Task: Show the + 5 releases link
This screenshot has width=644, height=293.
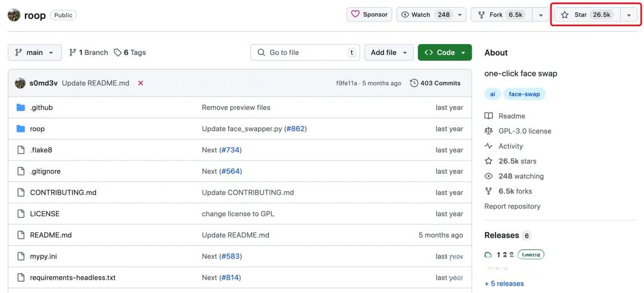Action: [504, 283]
